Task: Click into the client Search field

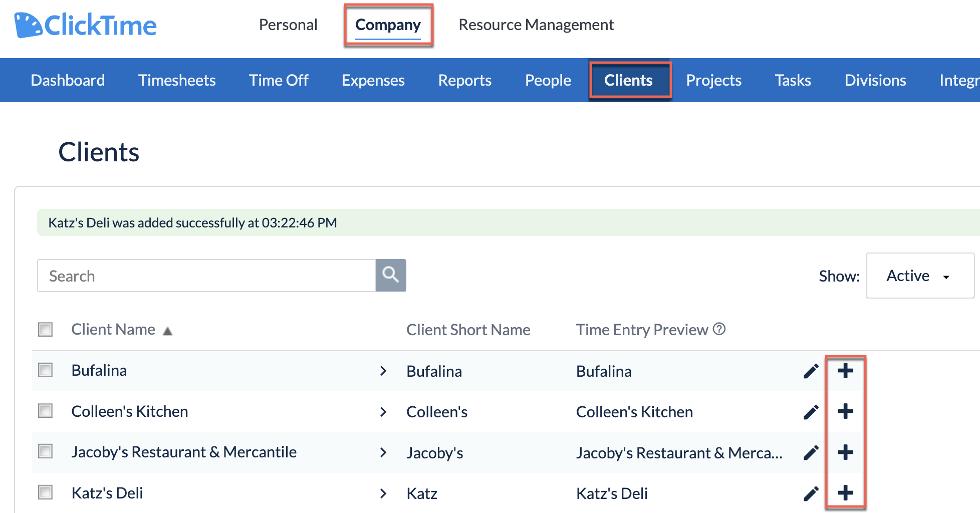Action: coord(206,276)
